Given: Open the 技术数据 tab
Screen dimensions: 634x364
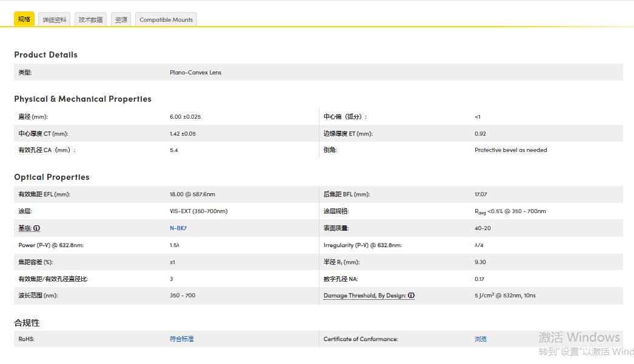Looking at the screenshot, I should (x=90, y=20).
